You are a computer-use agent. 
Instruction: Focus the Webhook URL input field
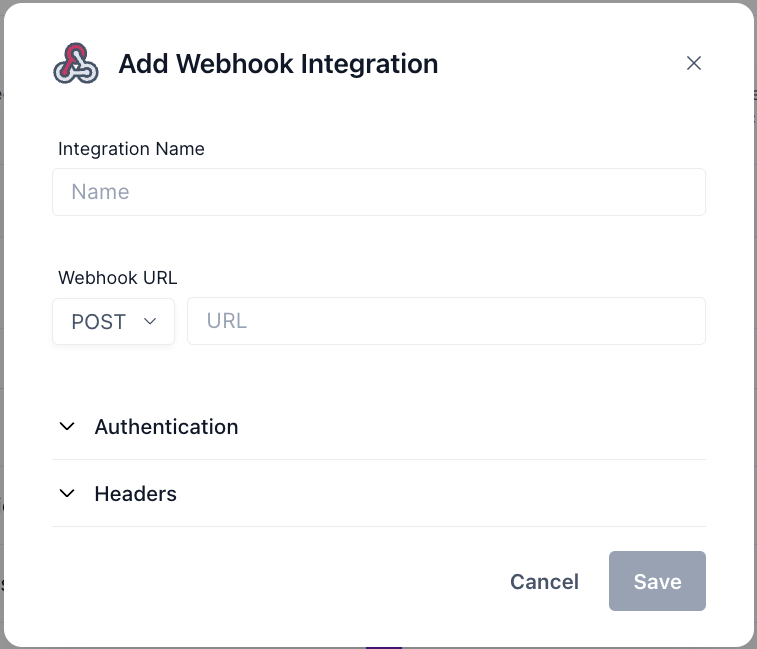(x=446, y=321)
